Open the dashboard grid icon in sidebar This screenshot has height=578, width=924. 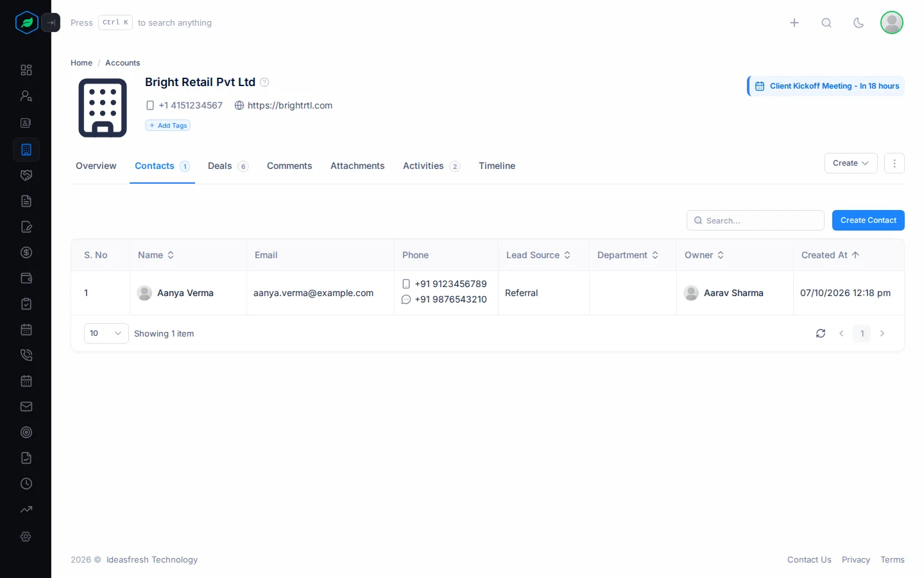coord(26,70)
